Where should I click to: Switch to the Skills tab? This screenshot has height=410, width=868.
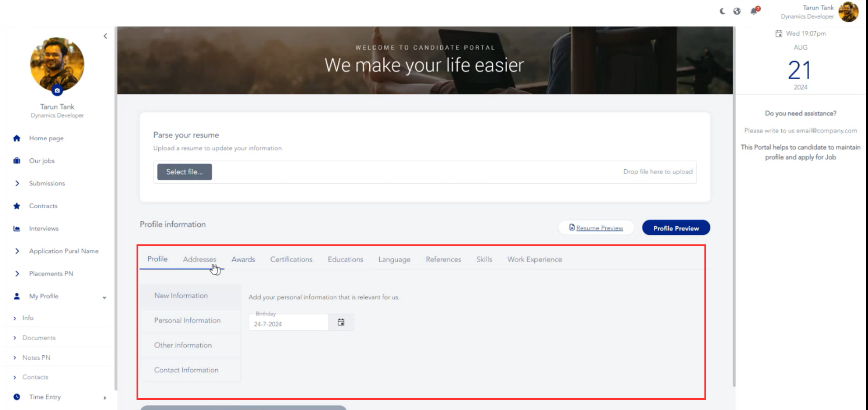click(x=484, y=259)
